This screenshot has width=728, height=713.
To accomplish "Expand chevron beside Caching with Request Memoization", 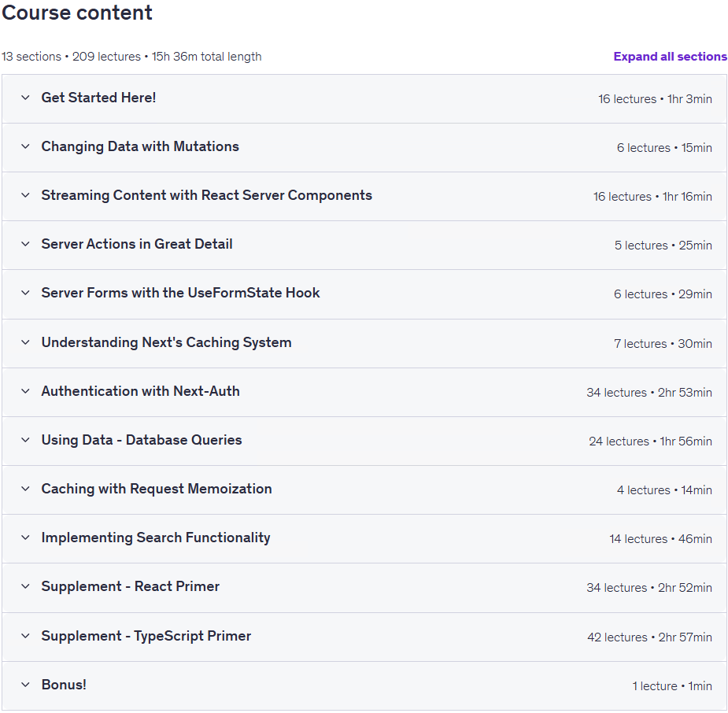I will (25, 489).
